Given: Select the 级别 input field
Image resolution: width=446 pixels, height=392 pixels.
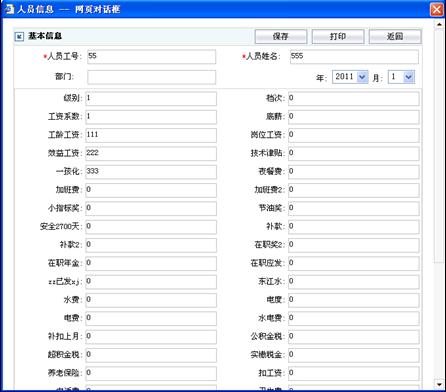Looking at the screenshot, I should [151, 99].
